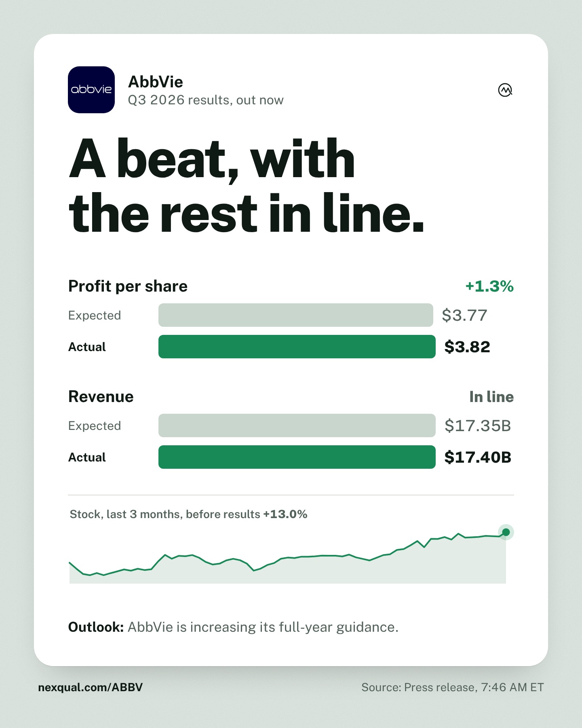Click the Q3 2026 results subtitle

point(206,100)
